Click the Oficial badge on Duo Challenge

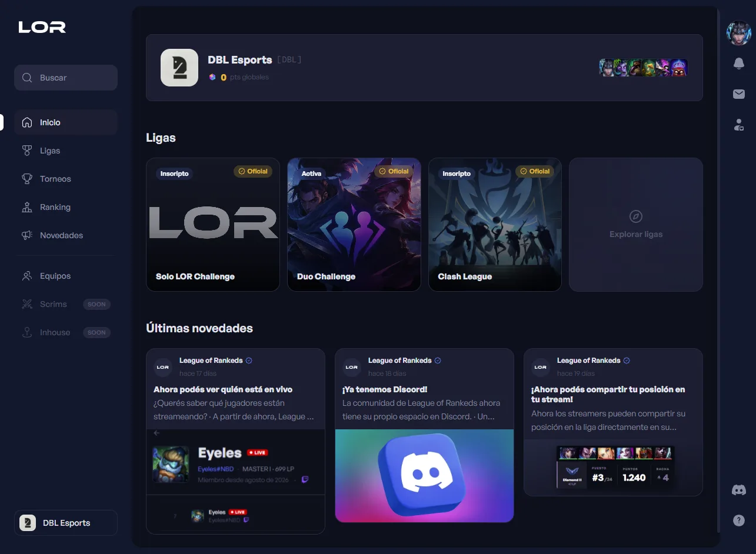pos(394,172)
